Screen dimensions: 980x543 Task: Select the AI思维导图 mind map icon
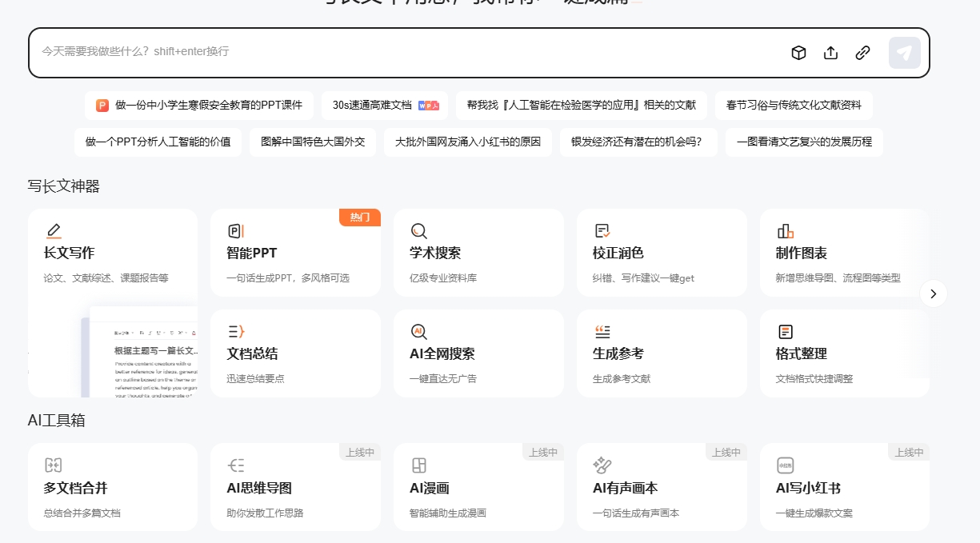[x=236, y=465]
